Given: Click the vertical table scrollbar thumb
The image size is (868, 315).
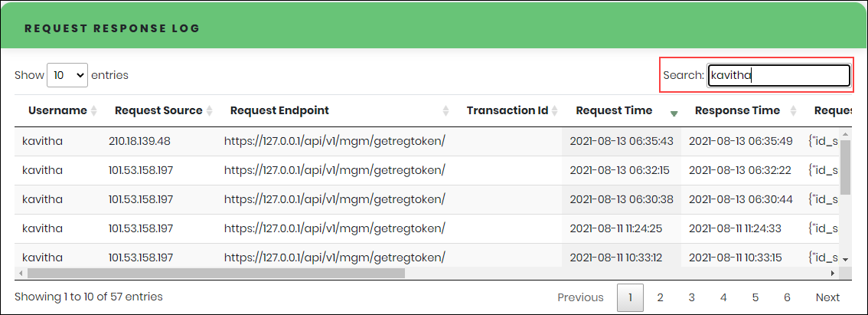Looking at the screenshot, I should click(x=845, y=167).
